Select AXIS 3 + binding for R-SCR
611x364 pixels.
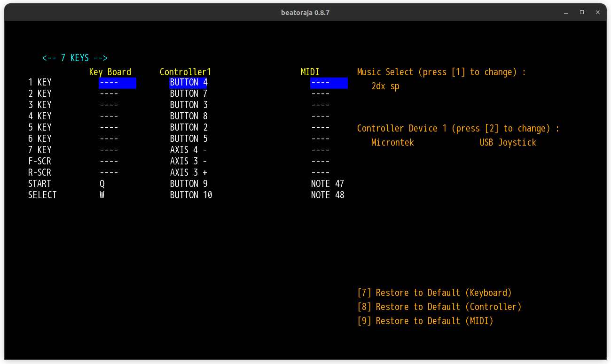(x=188, y=173)
